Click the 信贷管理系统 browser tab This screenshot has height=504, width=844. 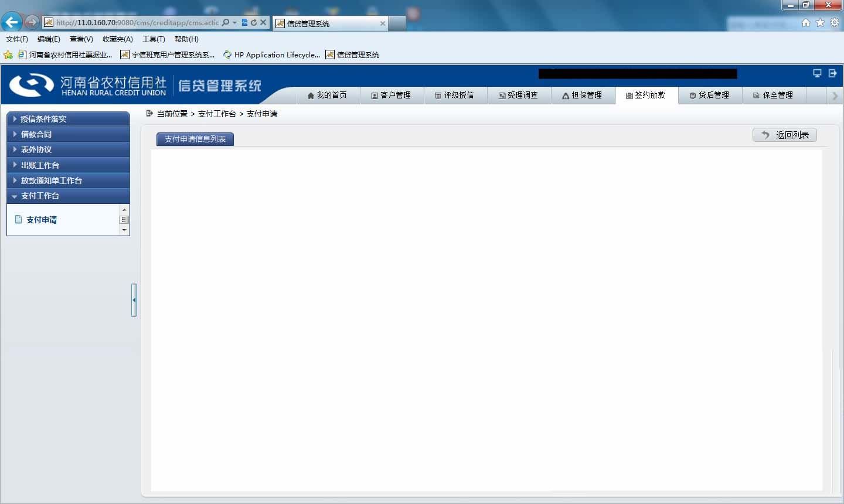tap(331, 23)
